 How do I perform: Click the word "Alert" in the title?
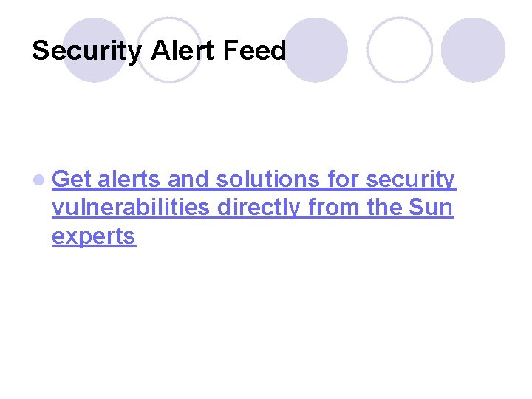click(x=182, y=50)
